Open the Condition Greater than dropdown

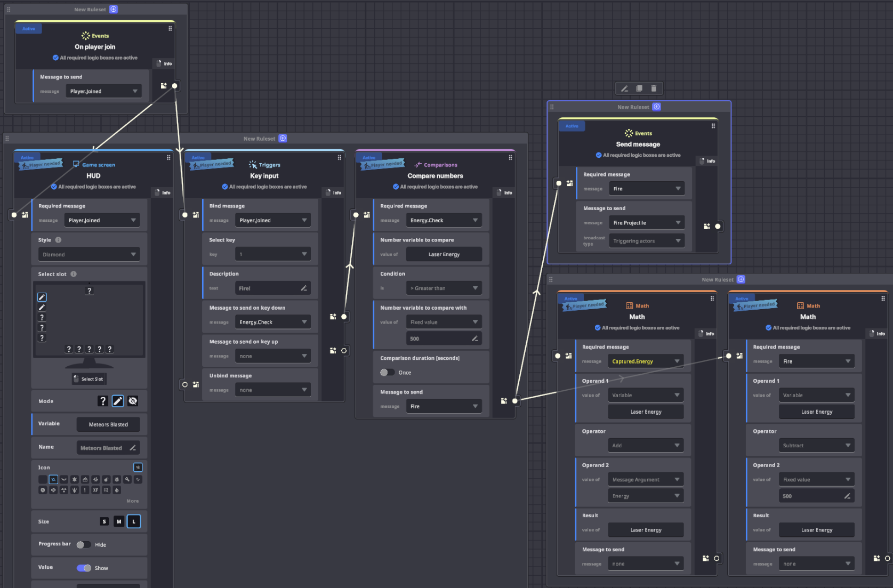point(444,288)
